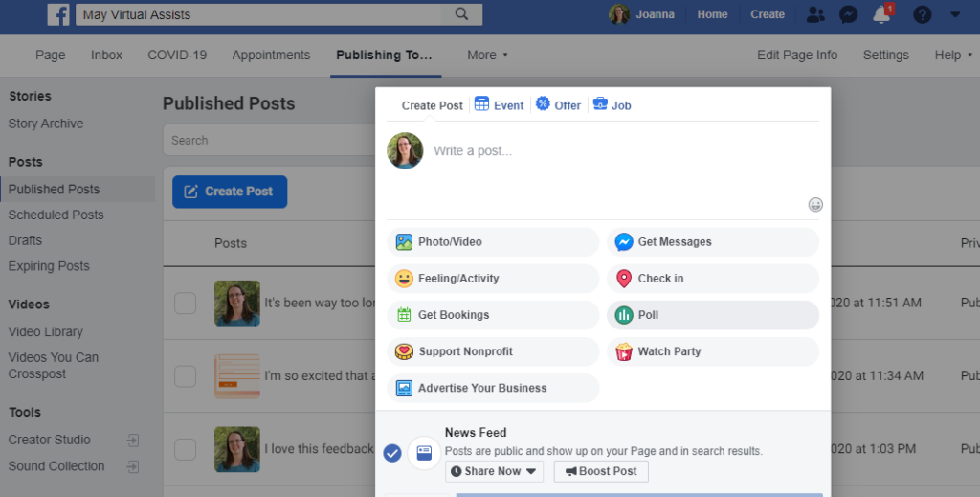Select the Publishing Tools tab

384,55
